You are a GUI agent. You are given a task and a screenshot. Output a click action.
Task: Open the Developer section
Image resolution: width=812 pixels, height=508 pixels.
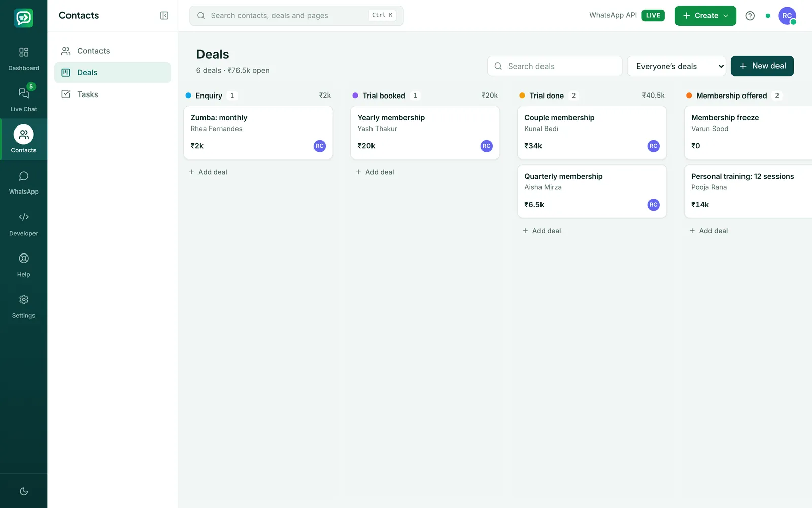click(x=23, y=222)
